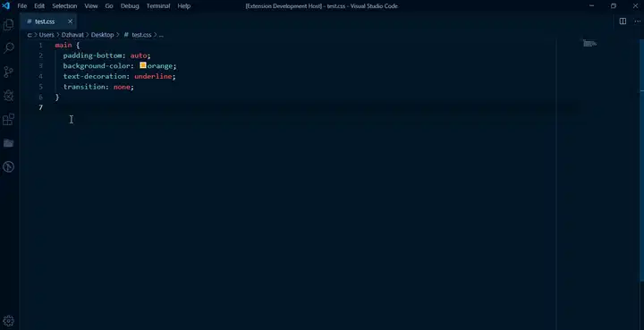Close the test.css tab
The width and height of the screenshot is (644, 330).
[x=70, y=21]
